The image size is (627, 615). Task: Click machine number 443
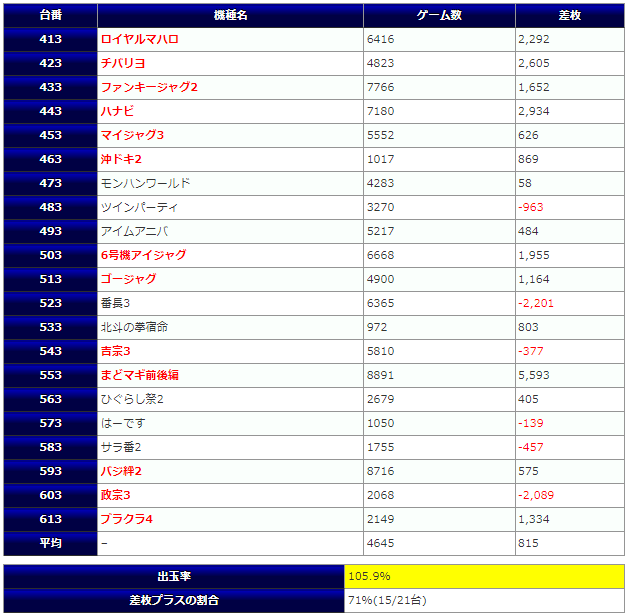50,111
